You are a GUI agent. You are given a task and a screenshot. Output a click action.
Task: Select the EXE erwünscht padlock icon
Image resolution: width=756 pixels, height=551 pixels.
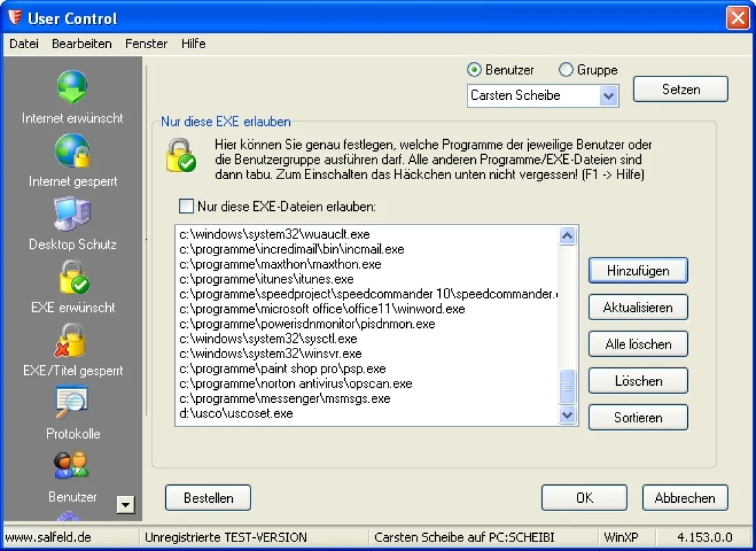click(x=73, y=277)
